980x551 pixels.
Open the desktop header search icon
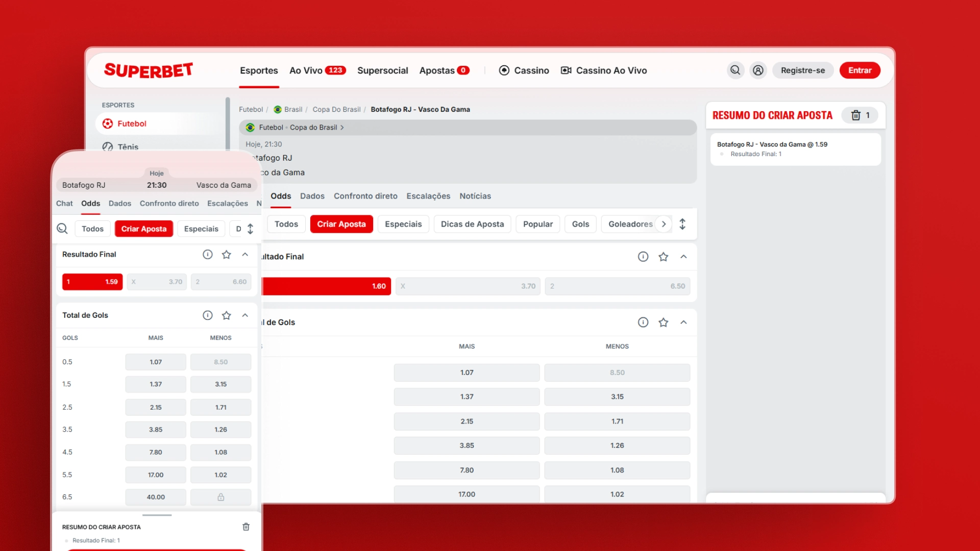point(735,70)
